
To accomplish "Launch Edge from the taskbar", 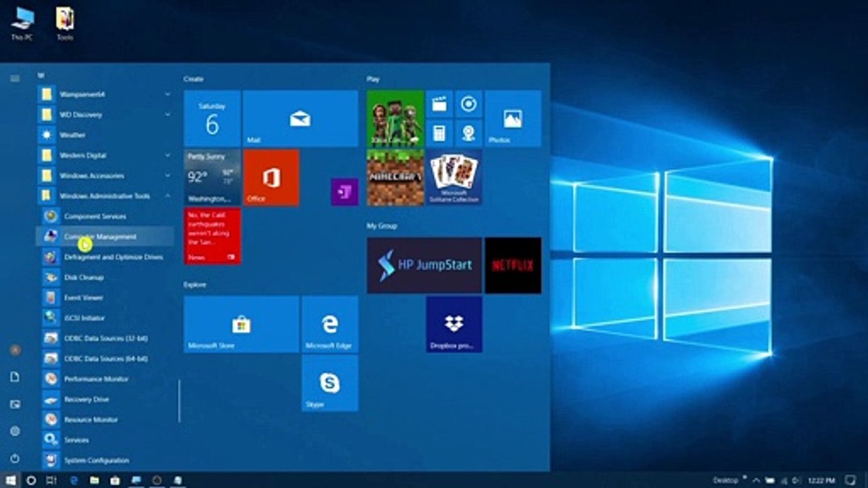I will [x=75, y=480].
